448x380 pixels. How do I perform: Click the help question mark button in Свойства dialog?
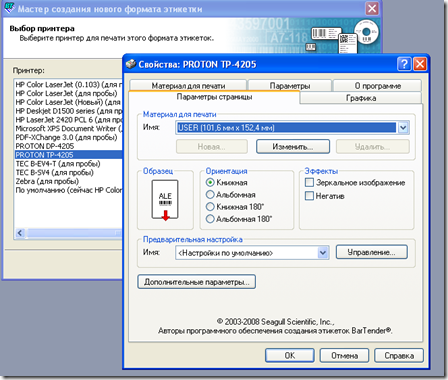(x=404, y=64)
